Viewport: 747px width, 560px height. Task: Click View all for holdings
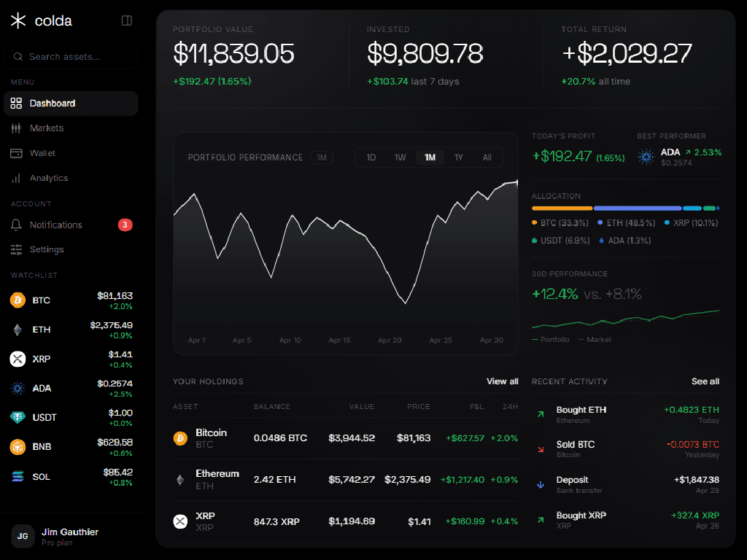tap(502, 381)
